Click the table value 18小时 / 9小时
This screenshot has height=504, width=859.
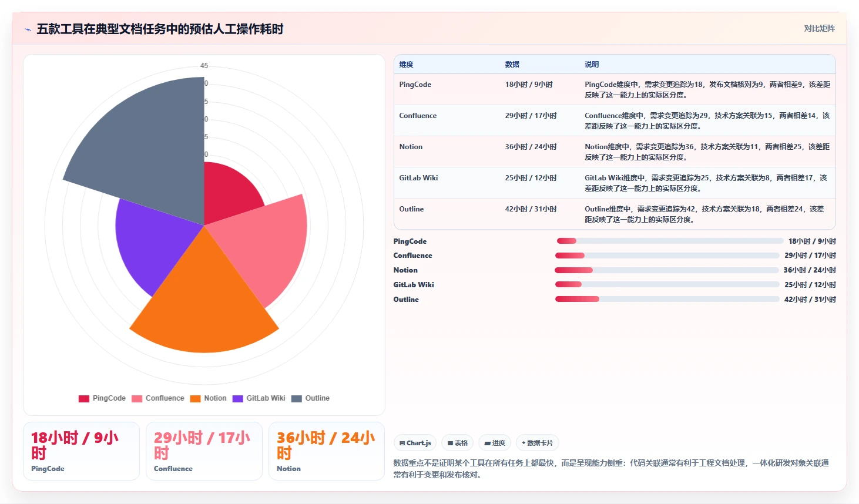(x=529, y=85)
